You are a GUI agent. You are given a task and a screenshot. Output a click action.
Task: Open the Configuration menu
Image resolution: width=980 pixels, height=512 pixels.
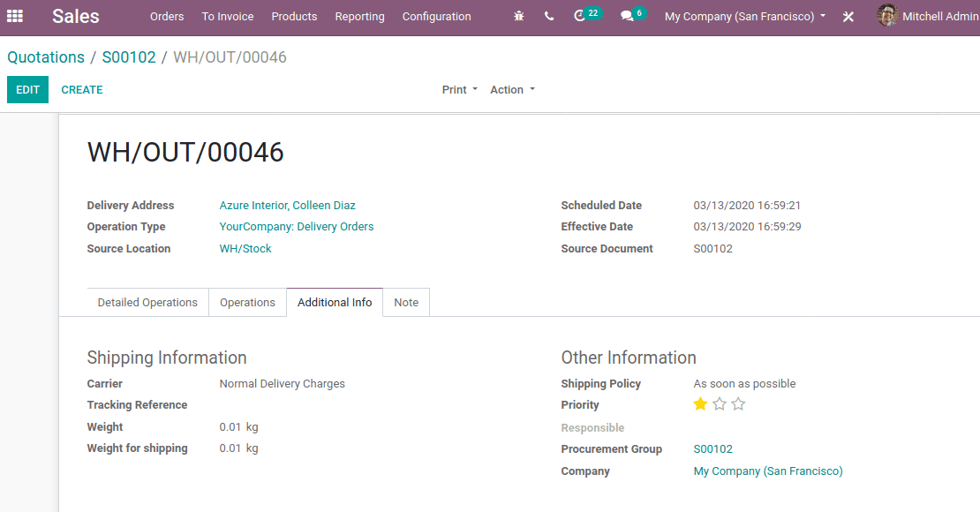[436, 16]
